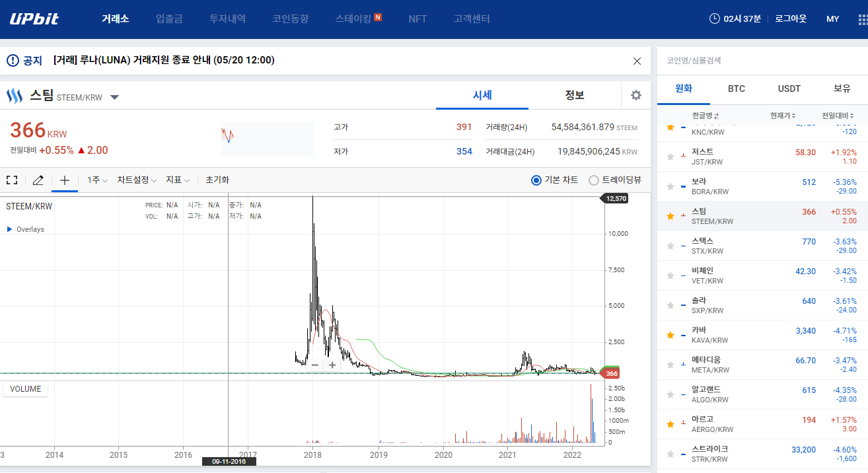
Task: Toggle favorite star for 카바 KAVA
Action: pyautogui.click(x=670, y=335)
